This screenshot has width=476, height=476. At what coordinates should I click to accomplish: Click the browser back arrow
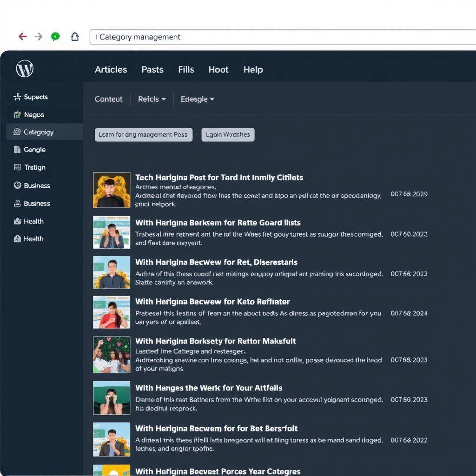click(23, 37)
